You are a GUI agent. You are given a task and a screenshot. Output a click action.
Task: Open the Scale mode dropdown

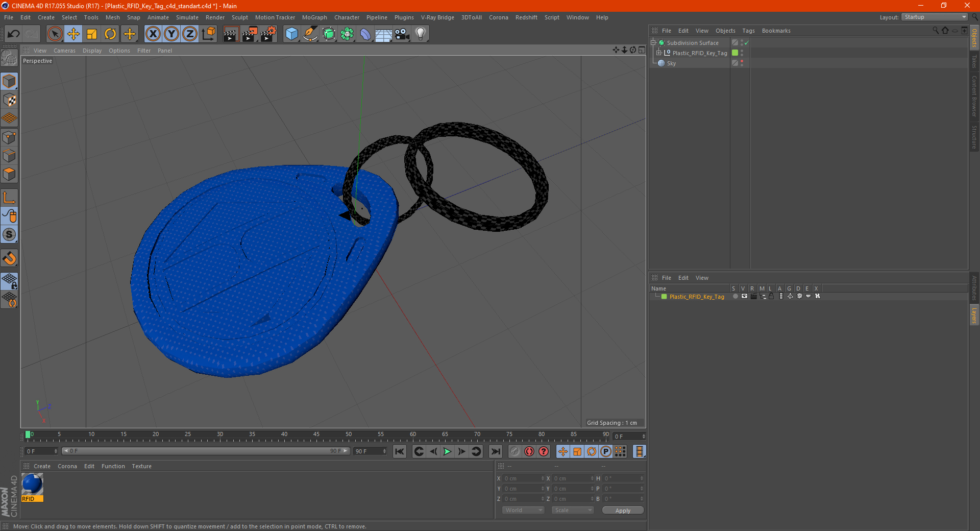pyautogui.click(x=573, y=510)
